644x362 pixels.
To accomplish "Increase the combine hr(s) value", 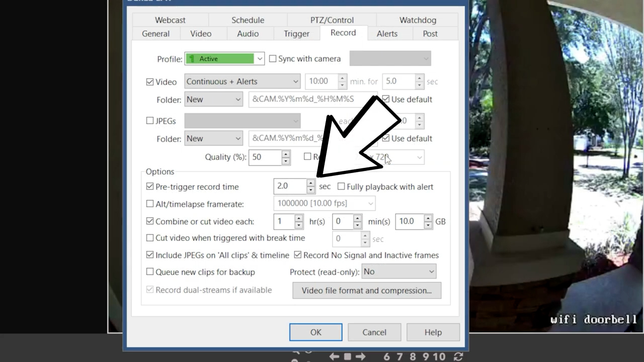I will pyautogui.click(x=299, y=218).
